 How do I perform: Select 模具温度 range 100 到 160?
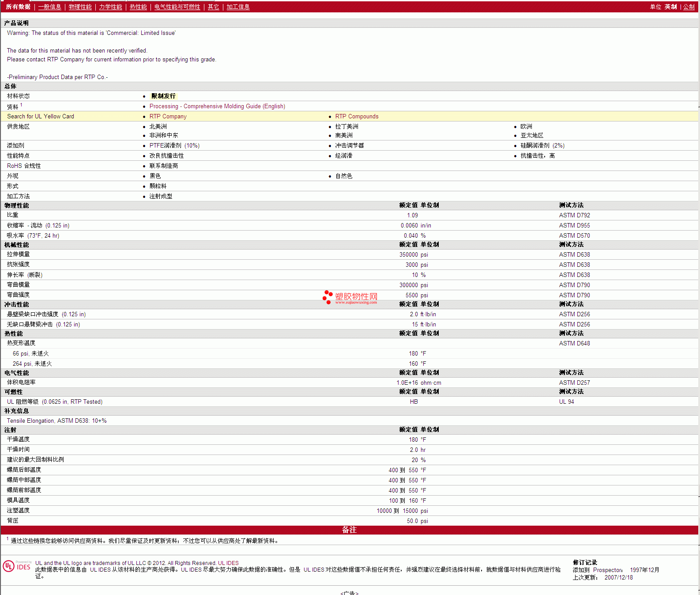(x=403, y=501)
